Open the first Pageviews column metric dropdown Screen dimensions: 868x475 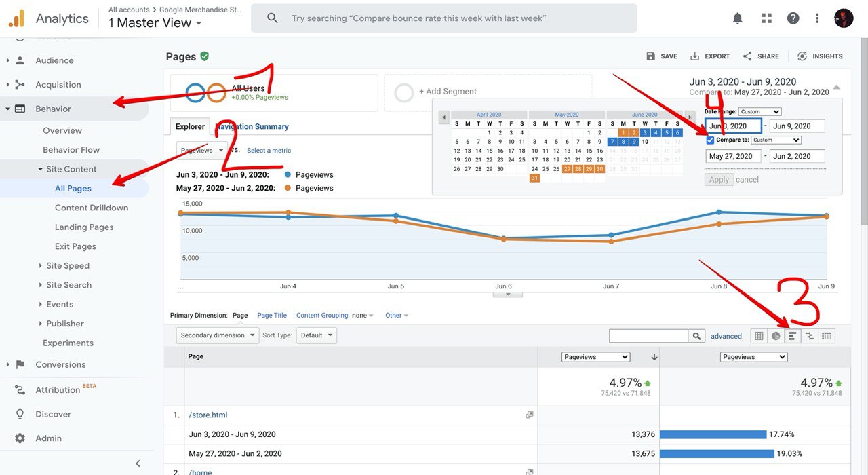[596, 357]
